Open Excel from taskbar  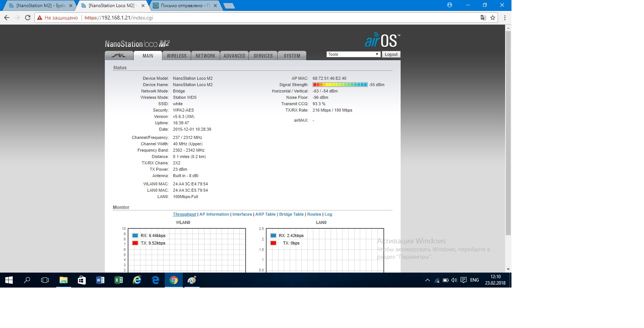coord(118,280)
